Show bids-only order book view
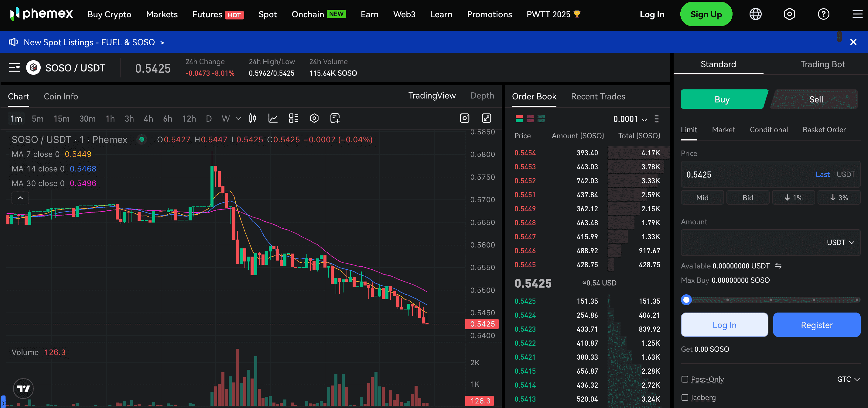868x408 pixels. point(541,119)
